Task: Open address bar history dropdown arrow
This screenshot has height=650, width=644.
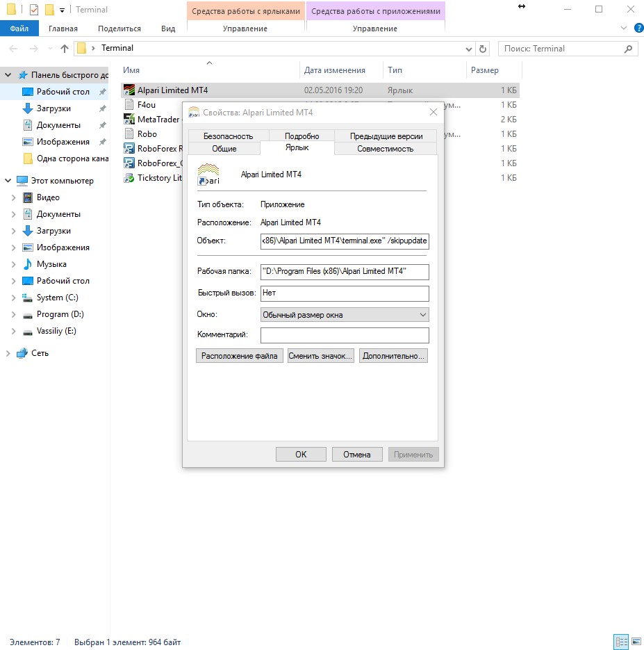Action: (468, 49)
